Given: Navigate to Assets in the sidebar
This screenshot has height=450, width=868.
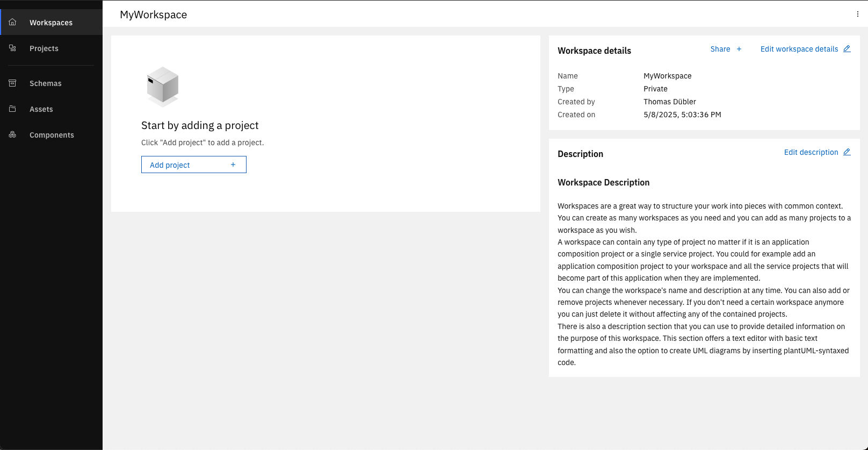Looking at the screenshot, I should click(x=51, y=109).
